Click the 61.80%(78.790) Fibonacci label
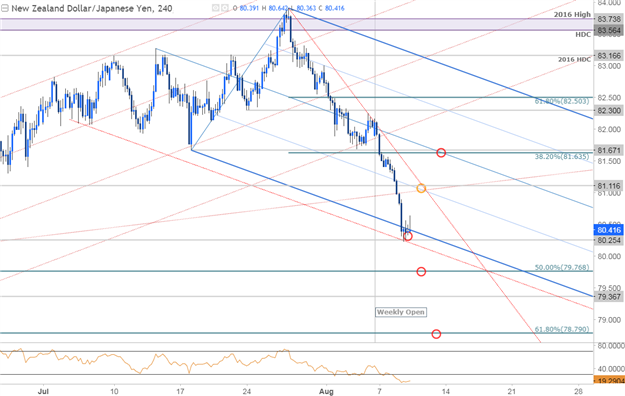The height and width of the screenshot is (396, 625). pyautogui.click(x=562, y=329)
